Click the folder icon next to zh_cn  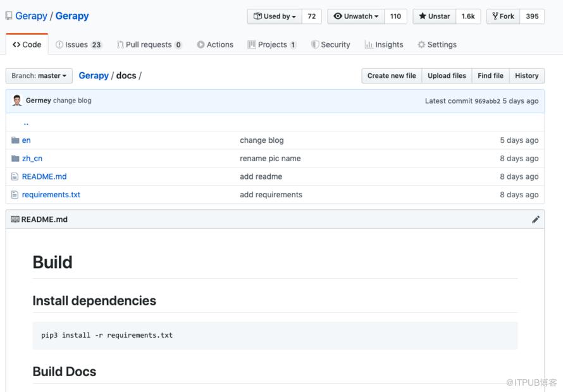pos(15,158)
